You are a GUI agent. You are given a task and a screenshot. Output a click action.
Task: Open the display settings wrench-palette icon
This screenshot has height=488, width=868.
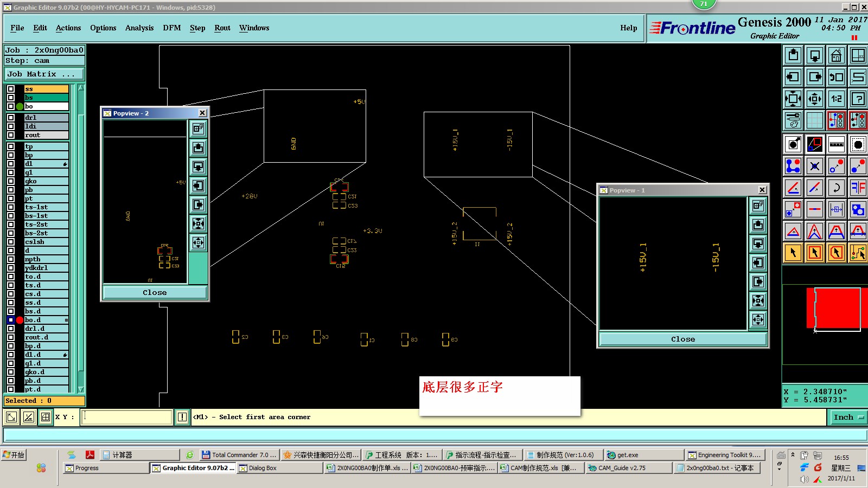[x=793, y=120]
